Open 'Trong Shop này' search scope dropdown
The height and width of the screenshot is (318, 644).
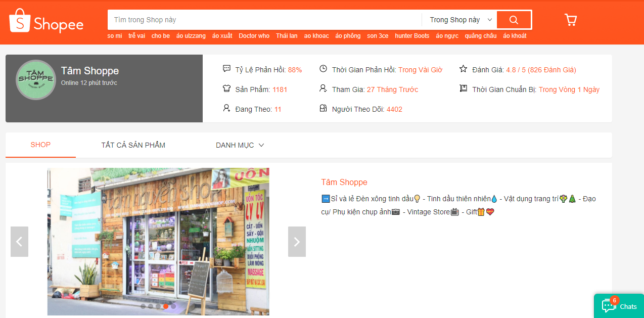[x=460, y=20]
